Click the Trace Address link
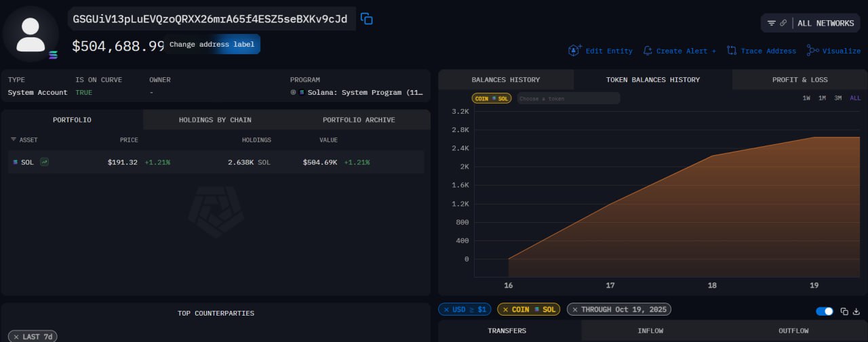The image size is (868, 342). tap(761, 51)
